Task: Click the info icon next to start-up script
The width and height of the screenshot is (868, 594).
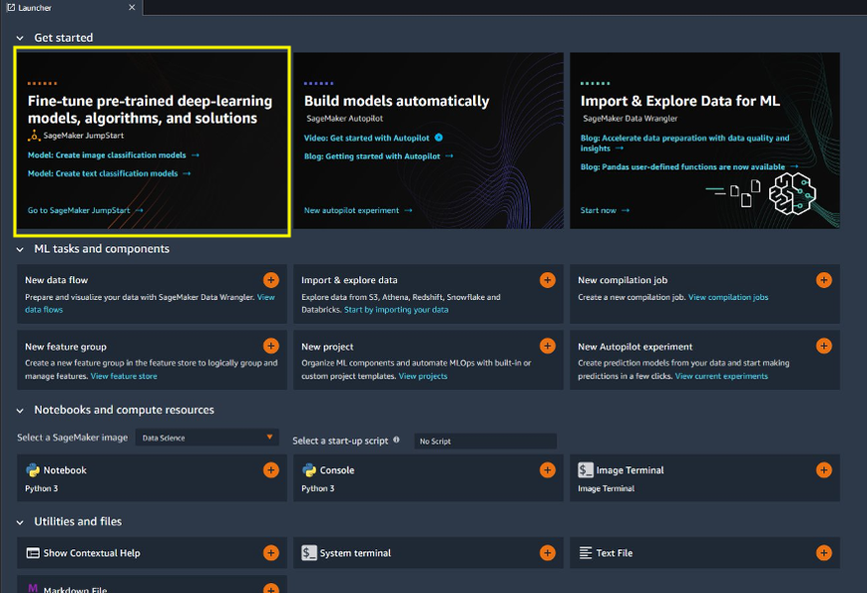Action: pos(396,440)
